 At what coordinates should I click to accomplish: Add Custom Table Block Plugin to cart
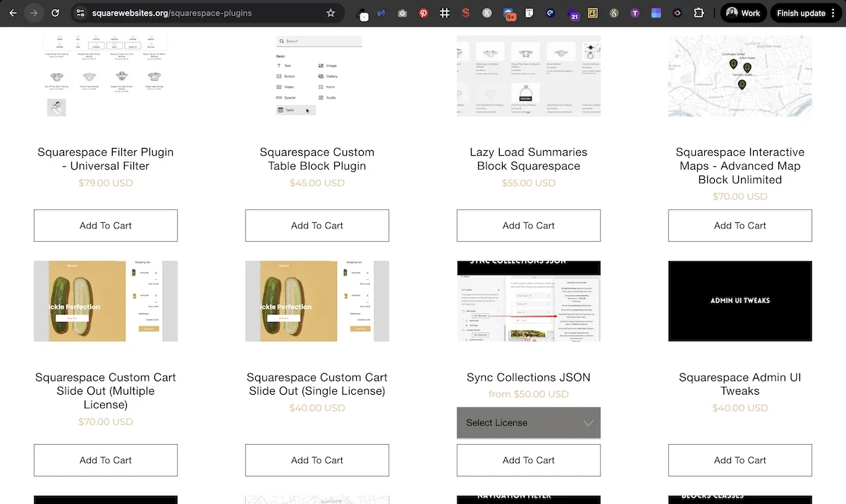[317, 226]
